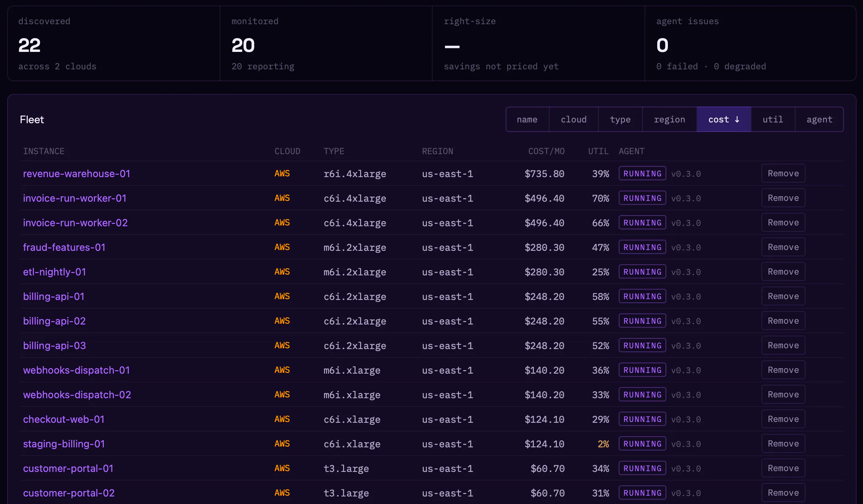Open fraud-features-01 instance link

(x=64, y=247)
